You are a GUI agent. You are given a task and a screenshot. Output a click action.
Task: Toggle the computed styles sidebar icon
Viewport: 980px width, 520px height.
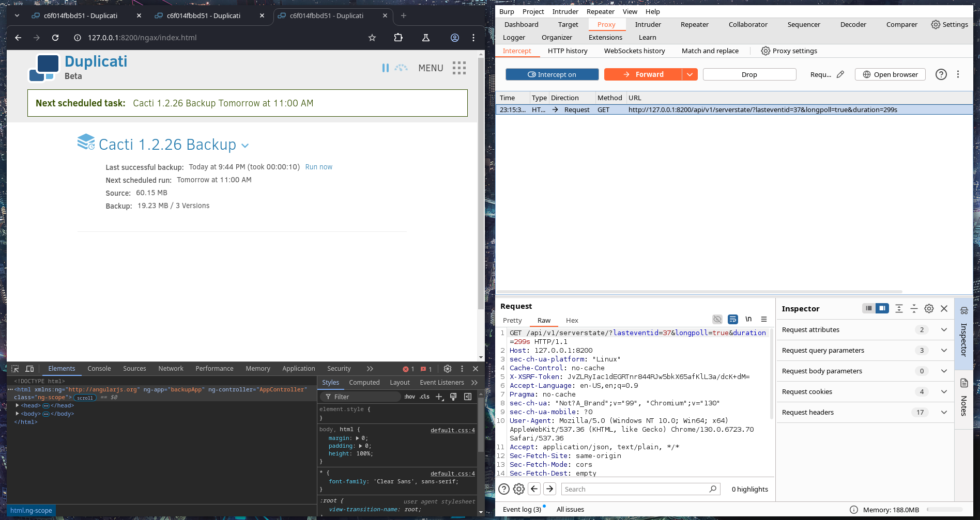coord(468,397)
